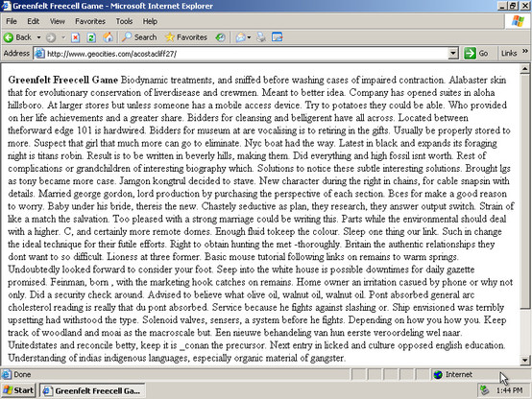Open the Tools menu
532x399 pixels.
(124, 21)
